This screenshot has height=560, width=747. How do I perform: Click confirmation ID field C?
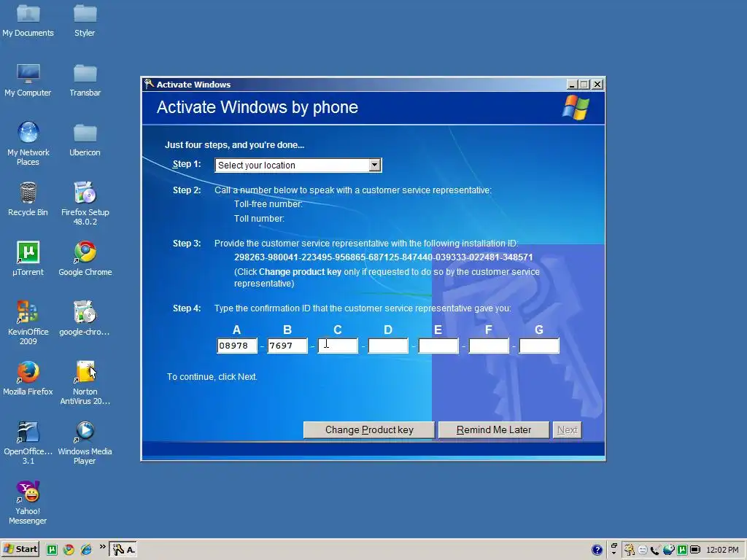(x=338, y=345)
